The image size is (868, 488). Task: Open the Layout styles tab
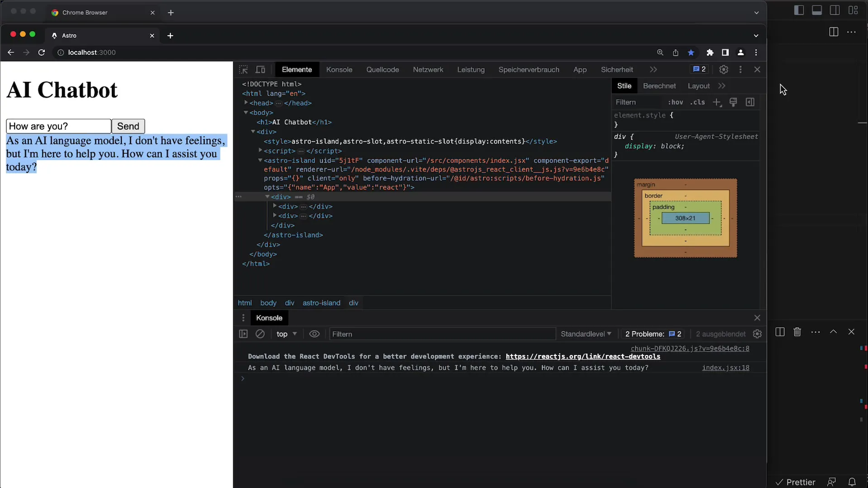click(698, 86)
